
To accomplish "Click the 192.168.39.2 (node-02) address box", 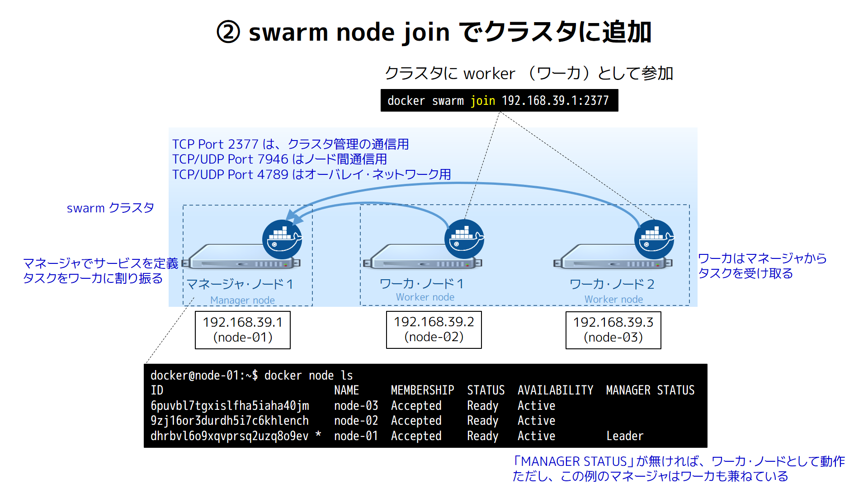I will pyautogui.click(x=434, y=329).
